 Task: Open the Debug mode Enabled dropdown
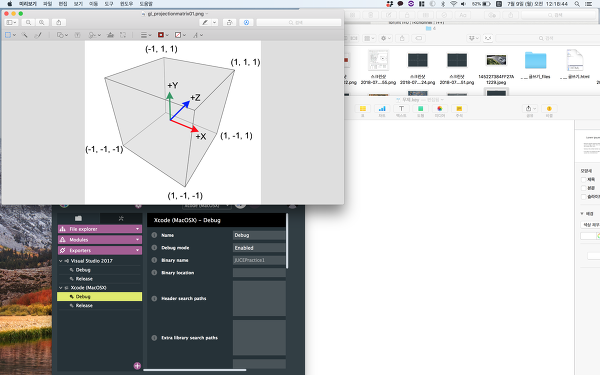259,248
